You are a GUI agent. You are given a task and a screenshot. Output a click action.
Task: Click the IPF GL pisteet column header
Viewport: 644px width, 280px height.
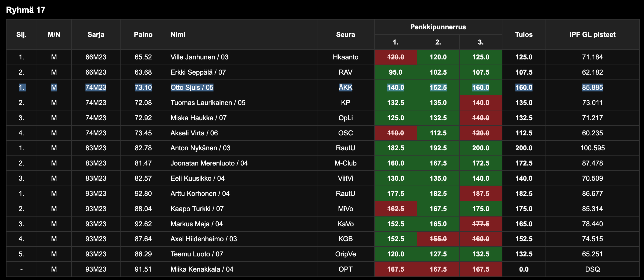click(592, 34)
